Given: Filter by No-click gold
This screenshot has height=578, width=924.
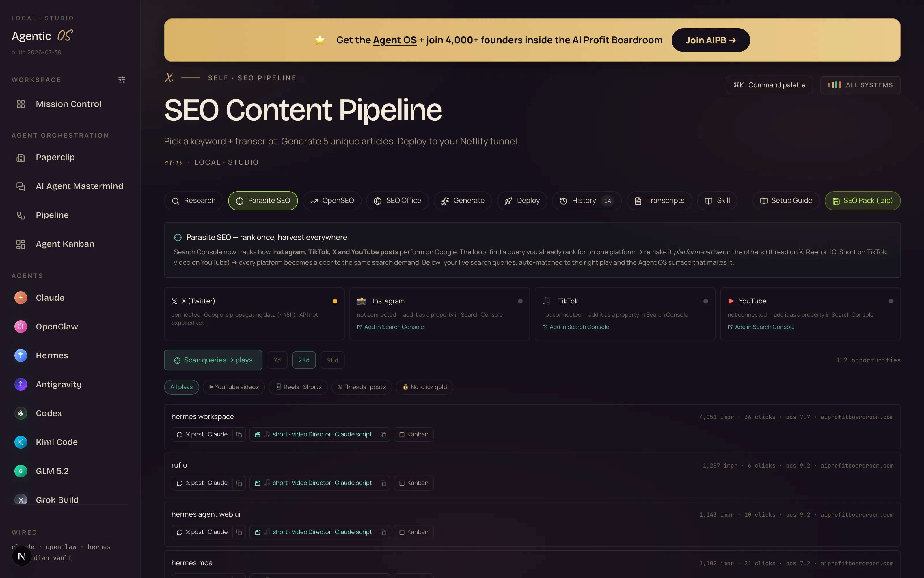Looking at the screenshot, I should click(x=424, y=387).
